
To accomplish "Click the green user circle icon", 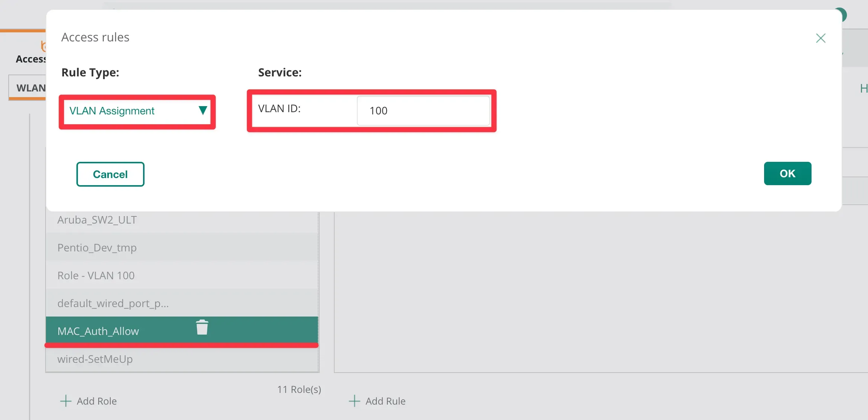I will pos(844,14).
